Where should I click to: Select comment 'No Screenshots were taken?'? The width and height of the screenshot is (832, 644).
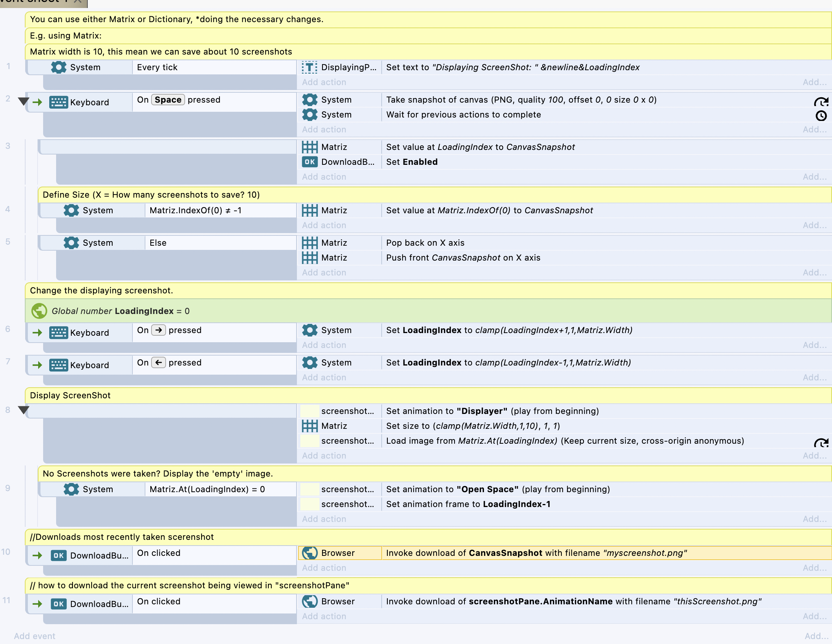(x=434, y=473)
